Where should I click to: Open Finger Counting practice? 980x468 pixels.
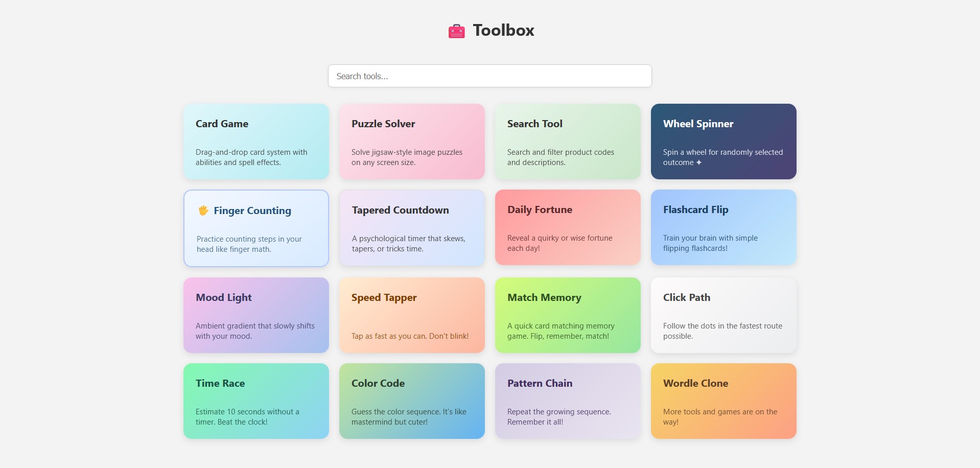(x=256, y=228)
